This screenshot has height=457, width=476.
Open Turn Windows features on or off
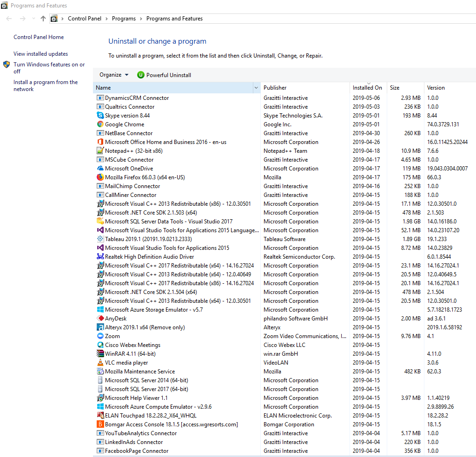click(x=49, y=68)
